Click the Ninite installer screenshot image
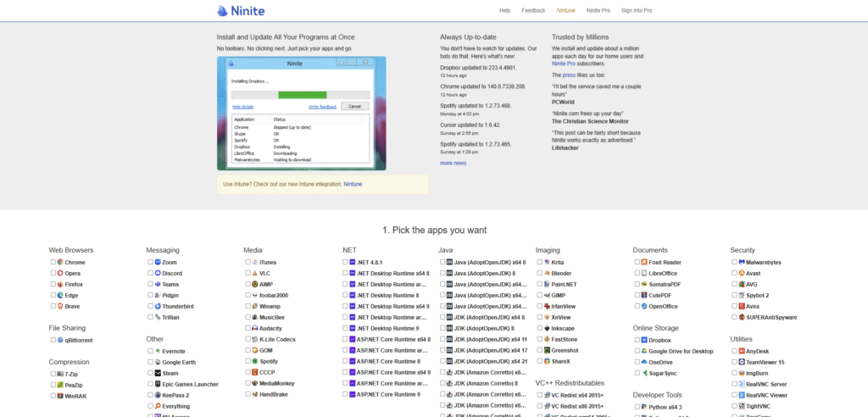Screen dimensions: 868x417 302,114
